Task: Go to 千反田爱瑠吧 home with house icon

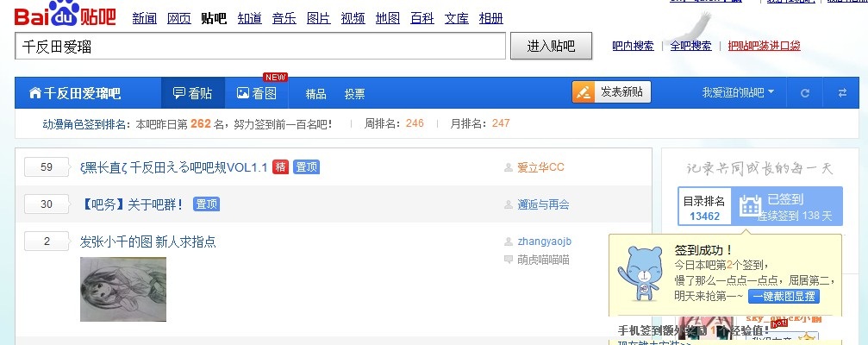Action: tap(75, 93)
